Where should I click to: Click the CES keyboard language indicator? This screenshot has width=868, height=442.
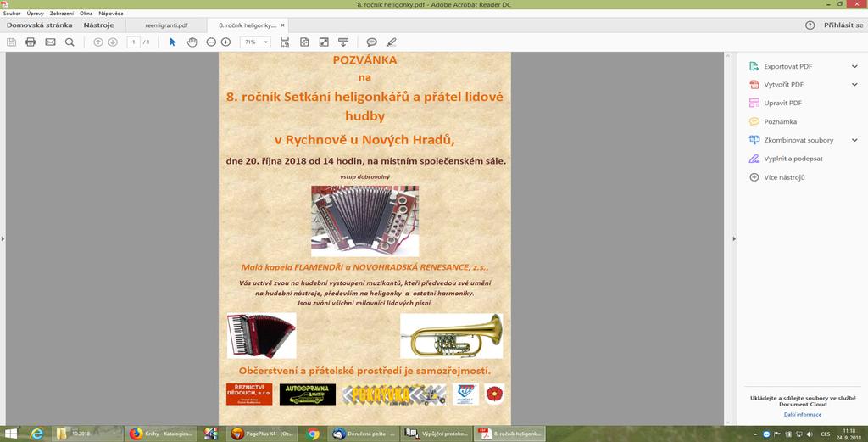pos(825,434)
